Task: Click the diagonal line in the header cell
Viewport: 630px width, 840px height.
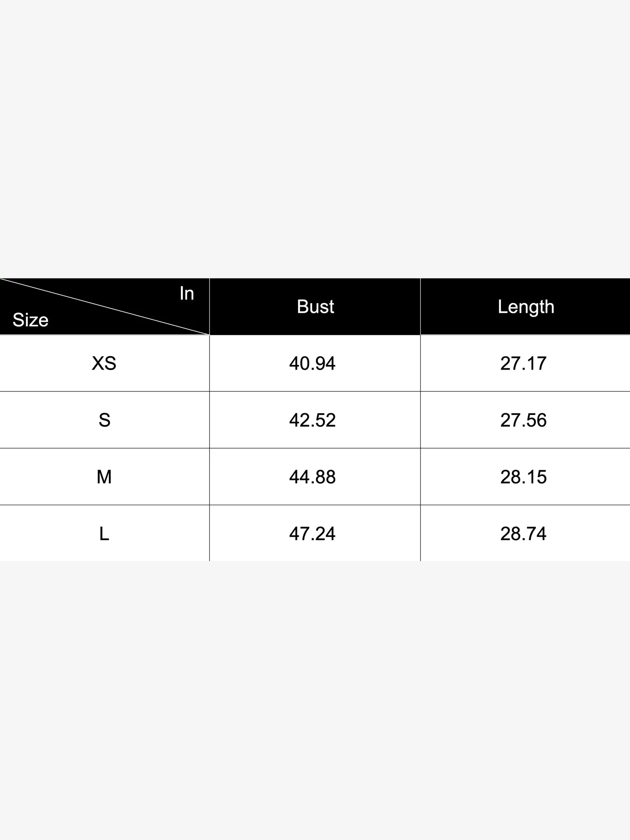Action: click(x=105, y=307)
